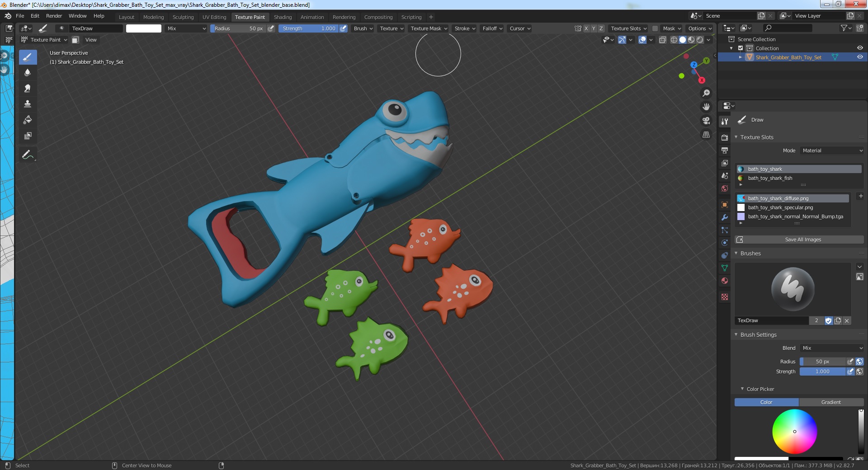
Task: Add a new texture paint slot
Action: pyautogui.click(x=861, y=196)
